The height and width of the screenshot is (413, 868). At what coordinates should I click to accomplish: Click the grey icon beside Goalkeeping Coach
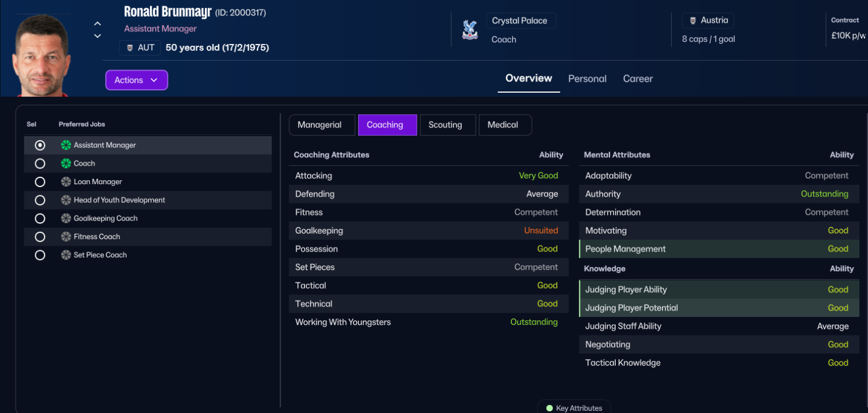tap(66, 218)
